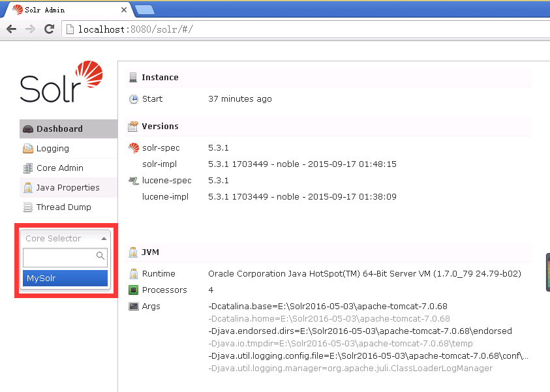This screenshot has height=392, width=550.
Task: Close the Solr Admin tab
Action: coord(124,10)
